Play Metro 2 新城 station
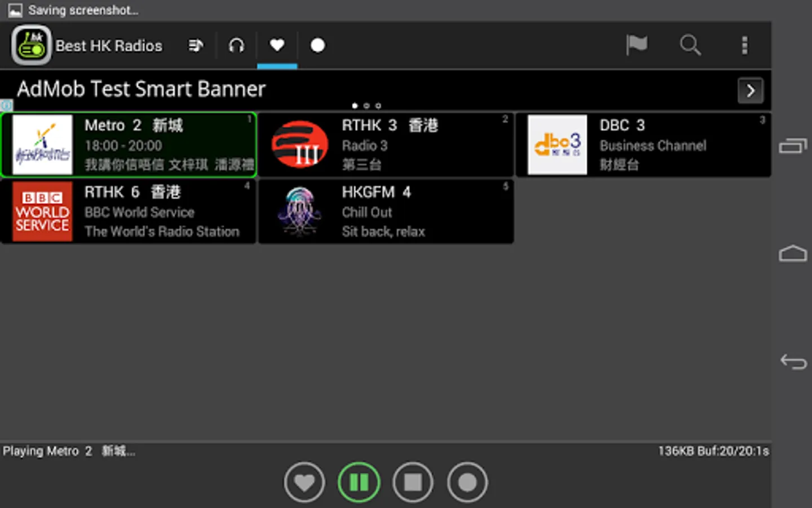This screenshot has height=508, width=812. pos(129,144)
